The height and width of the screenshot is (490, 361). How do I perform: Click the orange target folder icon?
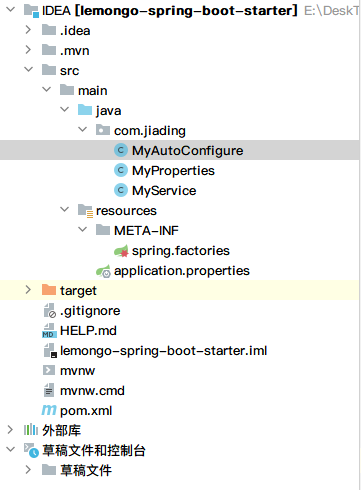[49, 290]
